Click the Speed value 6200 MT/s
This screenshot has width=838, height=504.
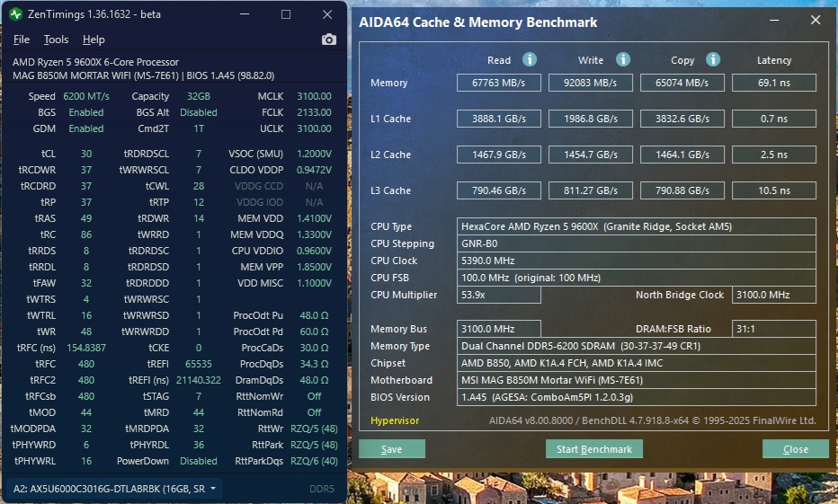pos(86,96)
